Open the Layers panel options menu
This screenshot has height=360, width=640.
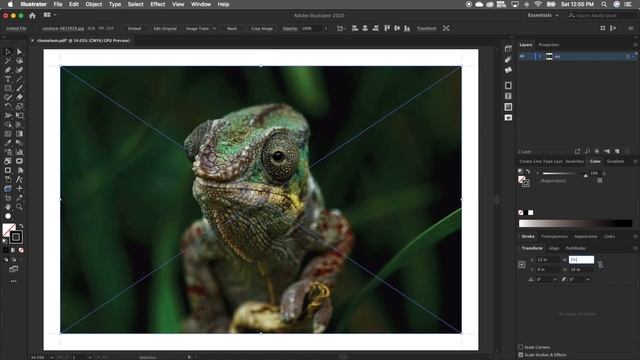tap(635, 45)
